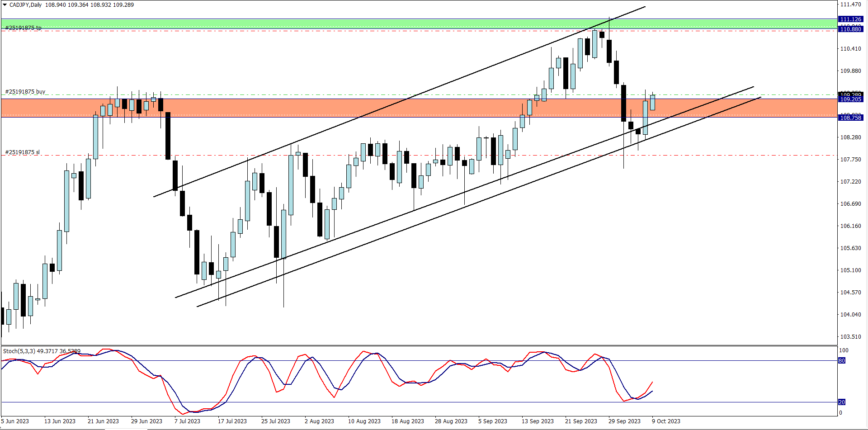Select the #25191875 tp order label
This screenshot has height=430, width=868.
click(x=23, y=28)
